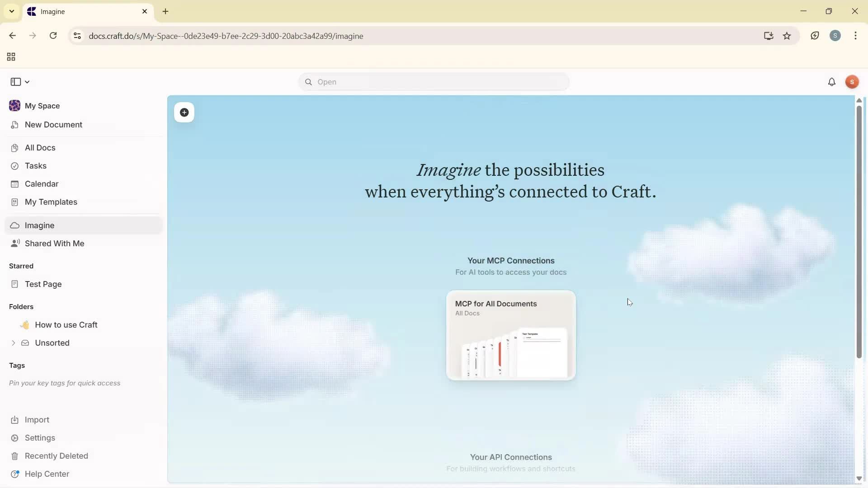Bookmark this page with the star

tap(787, 36)
